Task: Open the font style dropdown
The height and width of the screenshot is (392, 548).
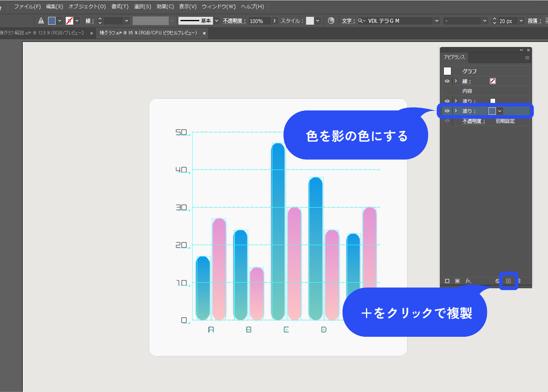Action: pos(485,21)
